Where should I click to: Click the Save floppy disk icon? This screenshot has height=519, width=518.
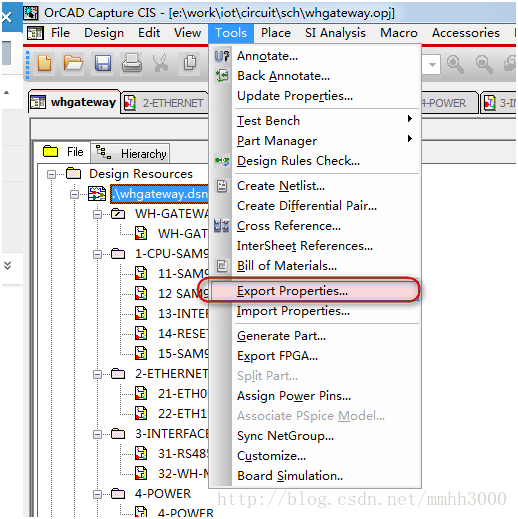click(x=103, y=63)
